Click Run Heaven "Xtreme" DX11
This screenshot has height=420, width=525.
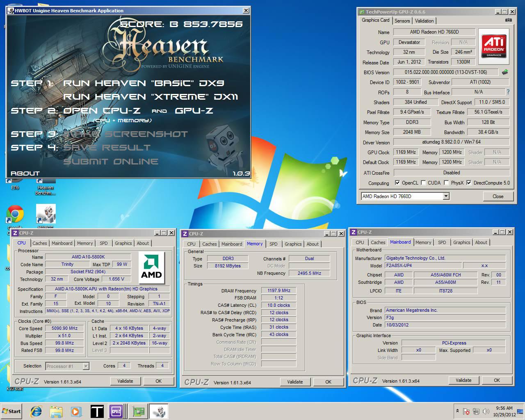(151, 97)
